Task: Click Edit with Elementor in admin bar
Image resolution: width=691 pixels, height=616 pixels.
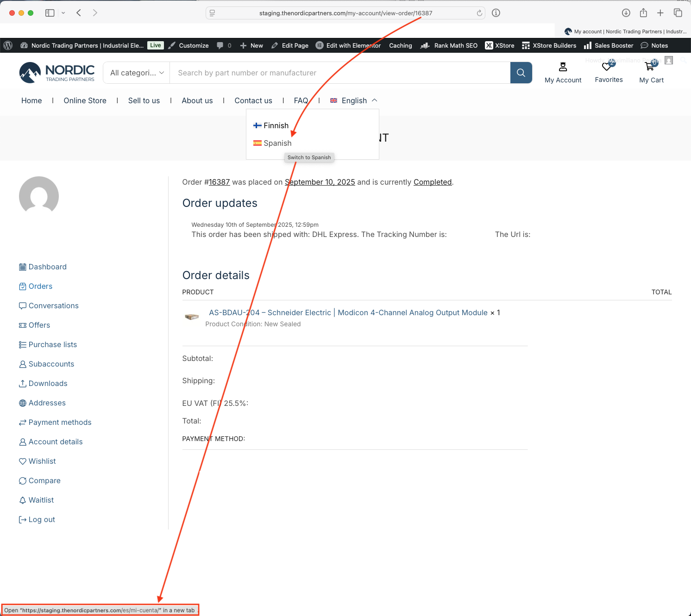Action: pyautogui.click(x=353, y=45)
